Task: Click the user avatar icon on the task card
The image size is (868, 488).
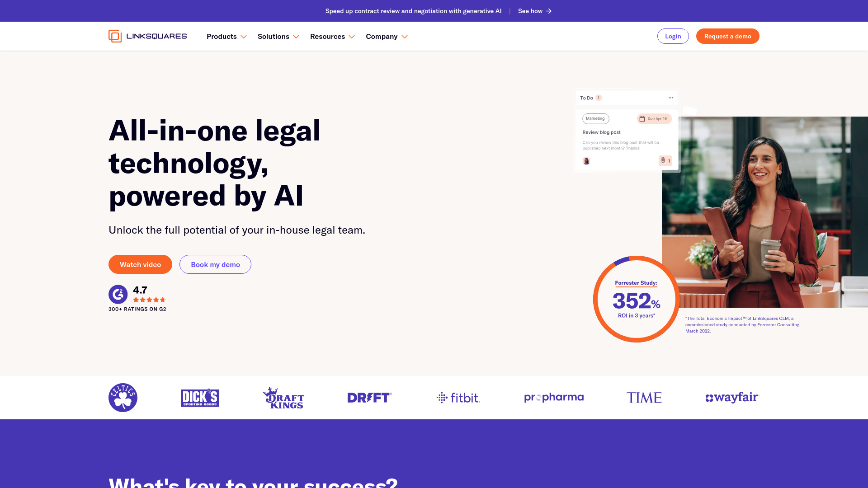Action: point(586,161)
